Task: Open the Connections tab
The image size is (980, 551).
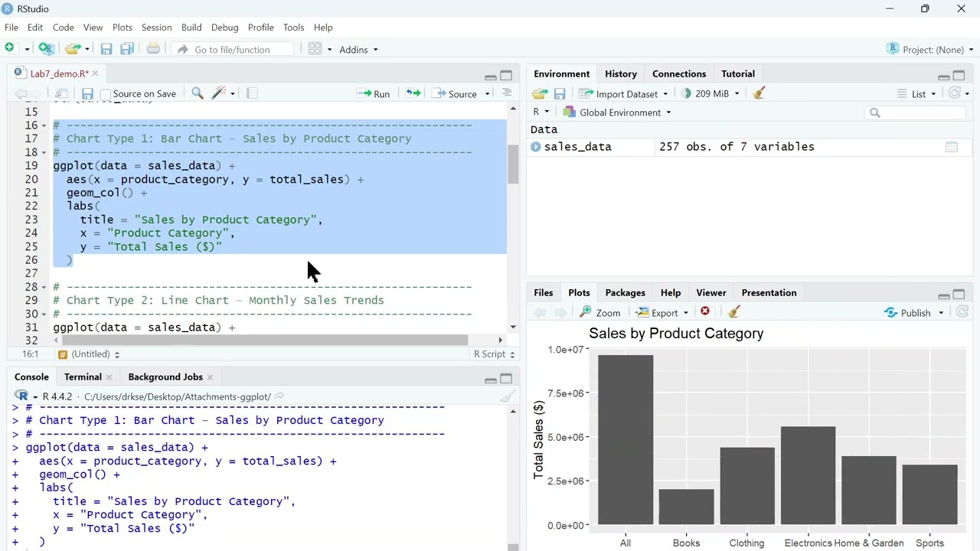Action: 679,73
